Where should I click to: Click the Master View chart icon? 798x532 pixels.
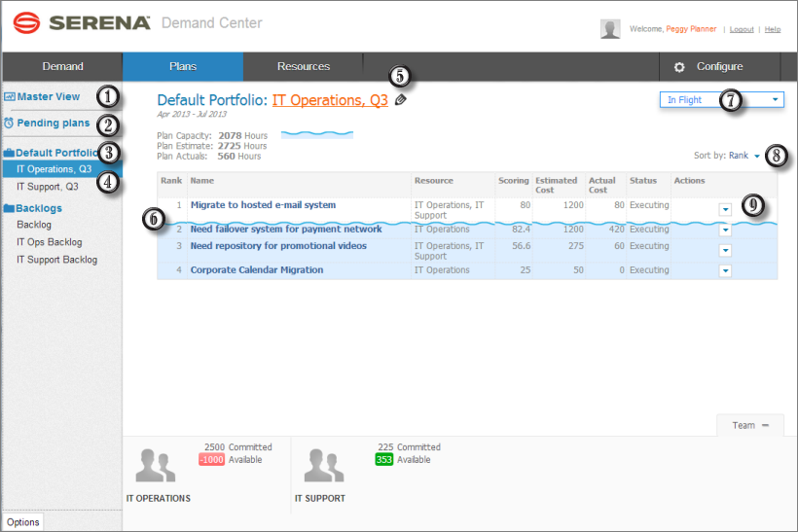pos(9,97)
